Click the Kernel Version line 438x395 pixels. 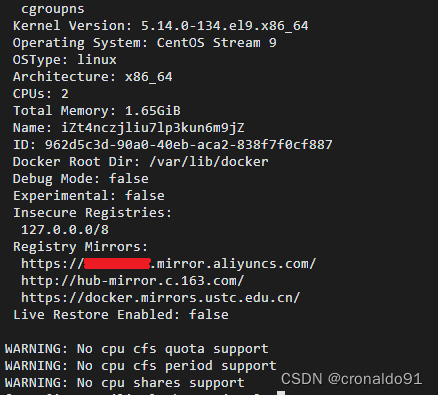pos(161,26)
